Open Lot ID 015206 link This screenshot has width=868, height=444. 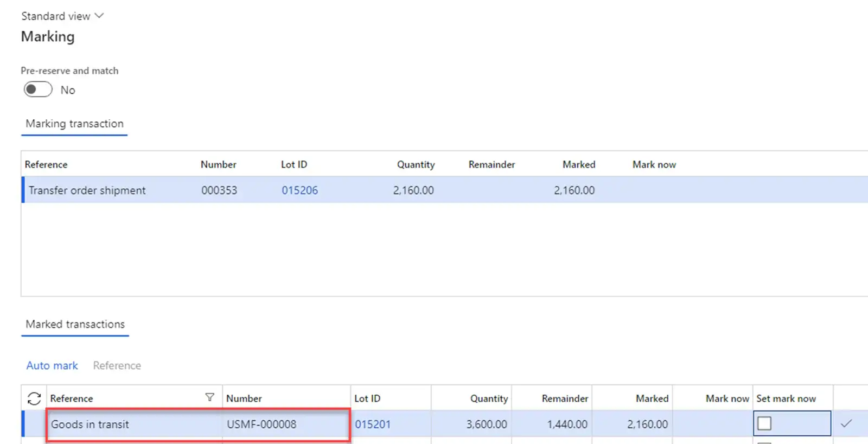pyautogui.click(x=299, y=190)
